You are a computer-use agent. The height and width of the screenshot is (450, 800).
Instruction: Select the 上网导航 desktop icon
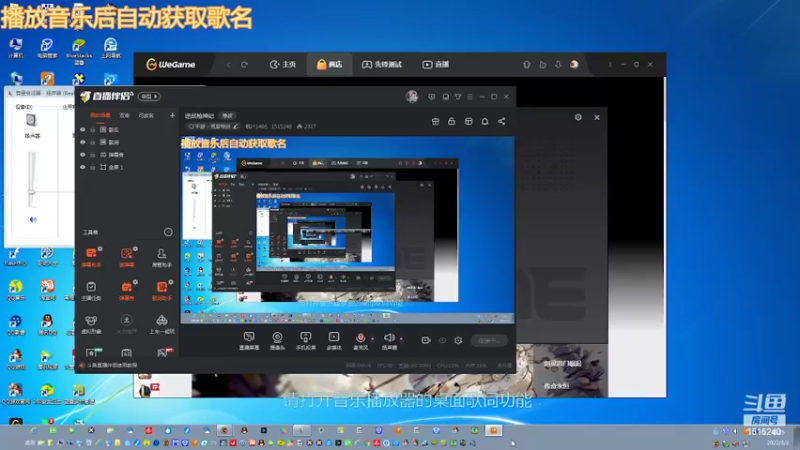coord(111,48)
